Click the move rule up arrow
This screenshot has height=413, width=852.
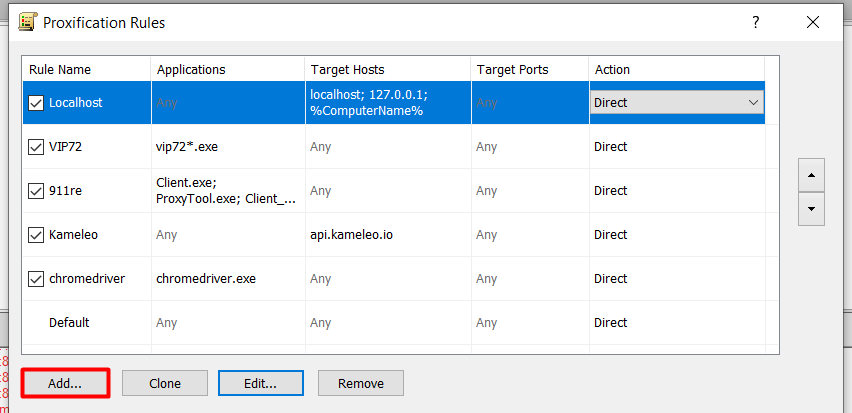(x=810, y=174)
